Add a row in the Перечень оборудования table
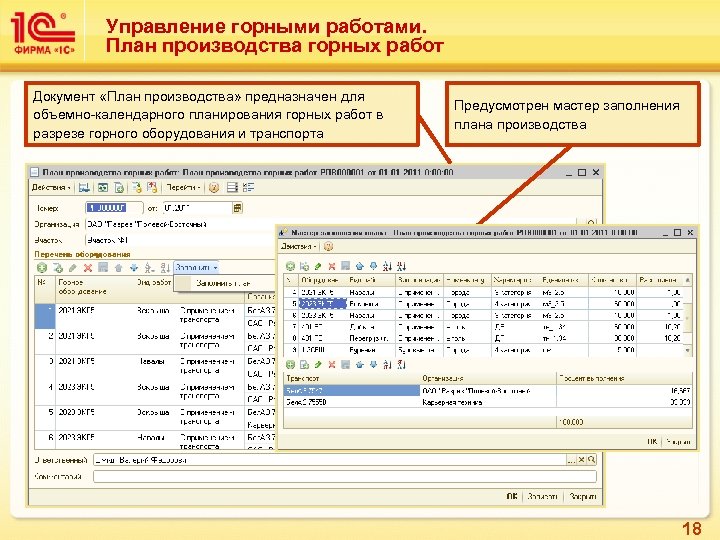Image resolution: width=720 pixels, height=540 pixels. pos(42,267)
